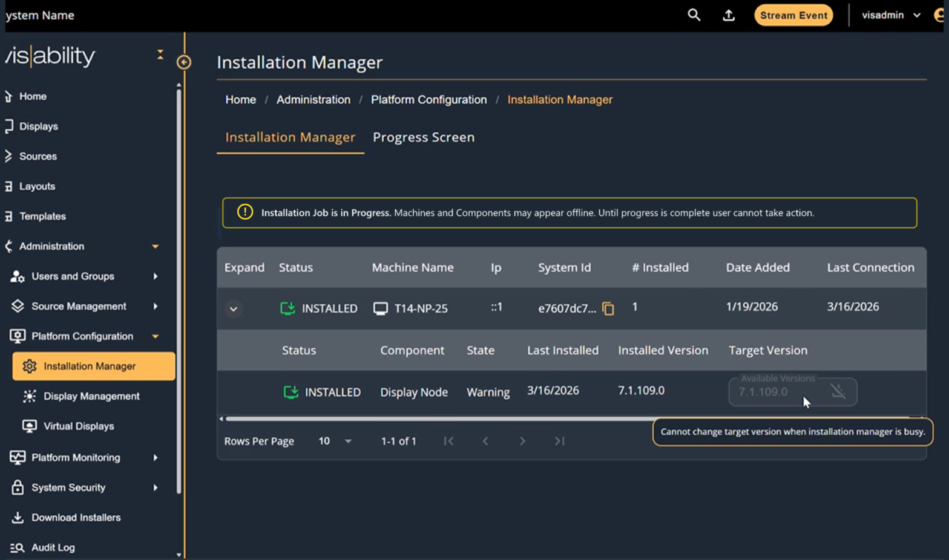Image resolution: width=949 pixels, height=560 pixels.
Task: Click the upload icon in top bar
Action: pos(729,15)
